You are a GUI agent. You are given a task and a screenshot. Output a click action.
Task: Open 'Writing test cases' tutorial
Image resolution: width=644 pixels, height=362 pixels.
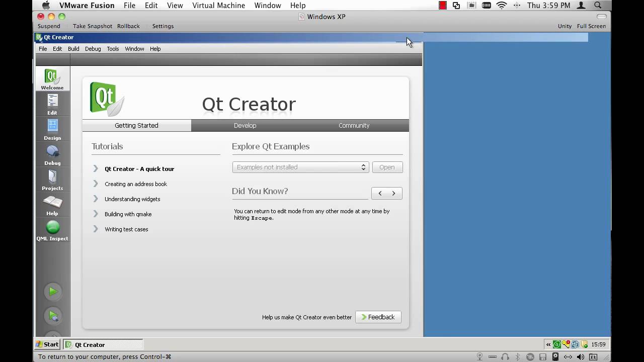coord(126,229)
